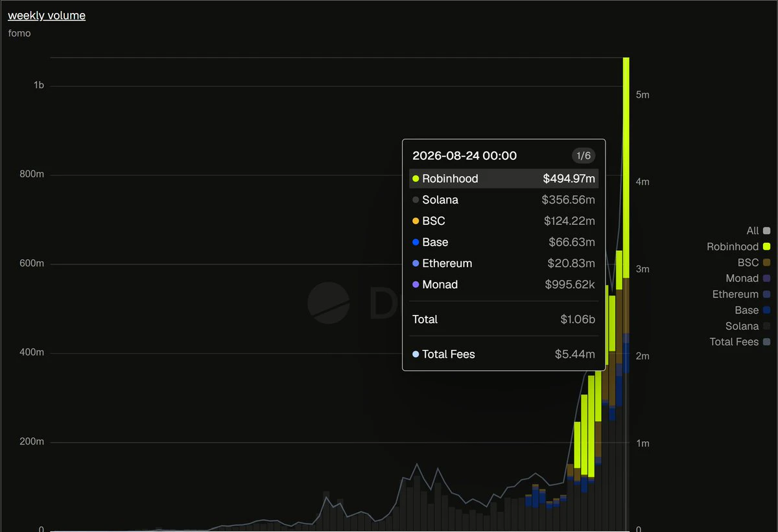Click the 800m left axis label
The height and width of the screenshot is (532, 778).
(30, 175)
